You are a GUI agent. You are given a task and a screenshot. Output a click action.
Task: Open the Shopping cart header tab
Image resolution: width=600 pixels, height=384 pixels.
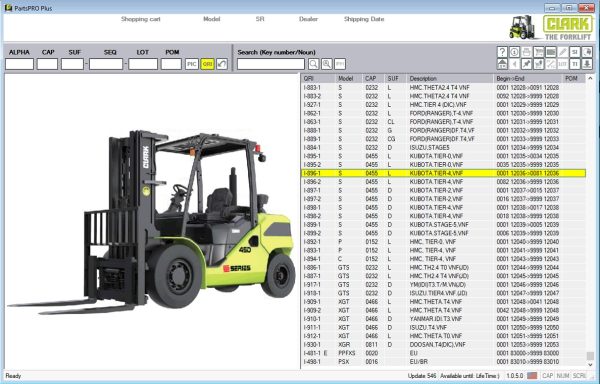[141, 19]
